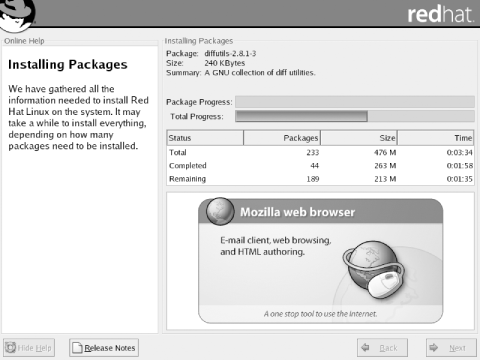The image size is (481, 360).
Task: Click the Red Hat Shadowman logo
Action: pyautogui.click(x=17, y=15)
